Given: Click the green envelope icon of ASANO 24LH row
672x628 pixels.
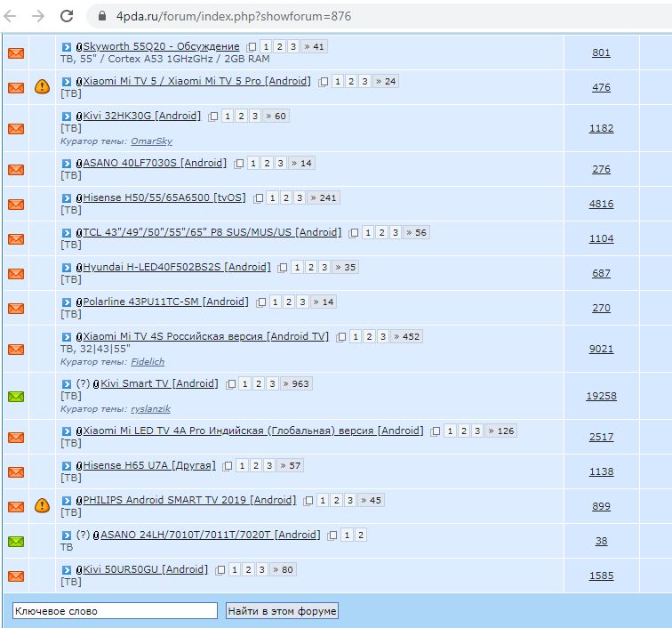Looking at the screenshot, I should [x=16, y=542].
